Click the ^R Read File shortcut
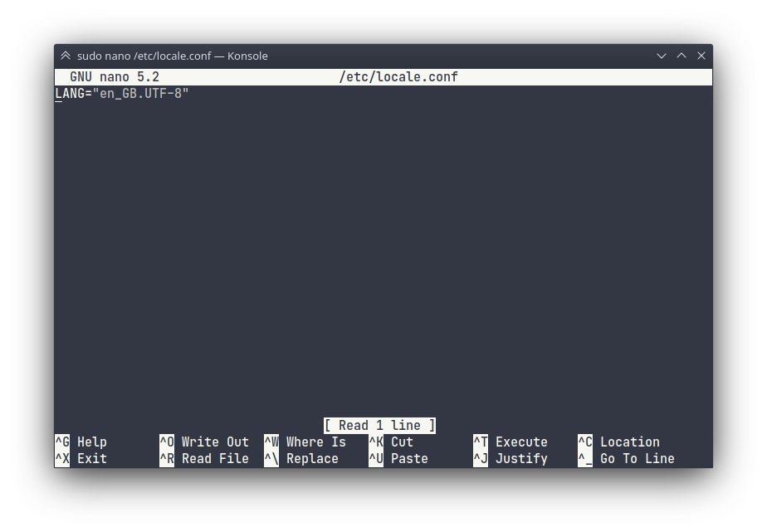The height and width of the screenshot is (532, 767). click(x=204, y=459)
